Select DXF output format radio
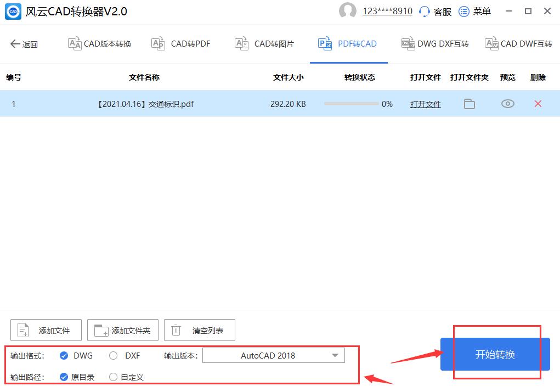Viewport: 560px width, 392px height. pyautogui.click(x=113, y=356)
